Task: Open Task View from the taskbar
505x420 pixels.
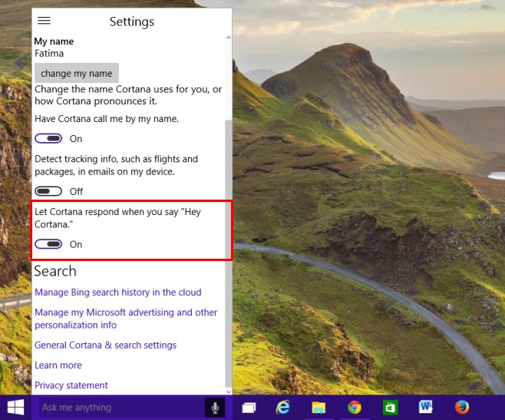Action: [249, 408]
